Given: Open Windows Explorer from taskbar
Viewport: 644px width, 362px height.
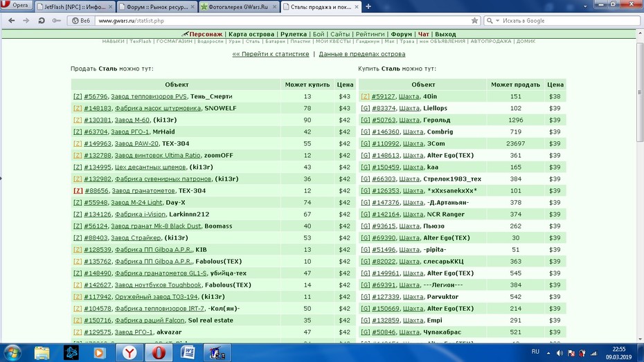Looking at the screenshot, I should (x=42, y=353).
